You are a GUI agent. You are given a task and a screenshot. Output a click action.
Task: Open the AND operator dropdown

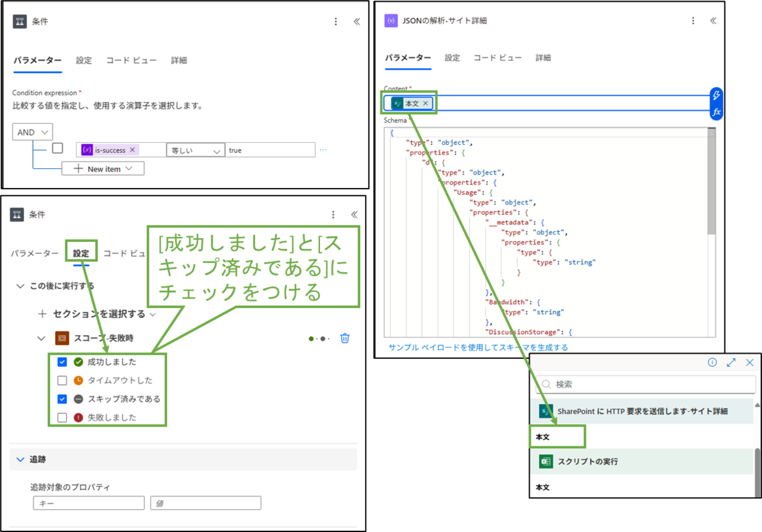[32, 132]
